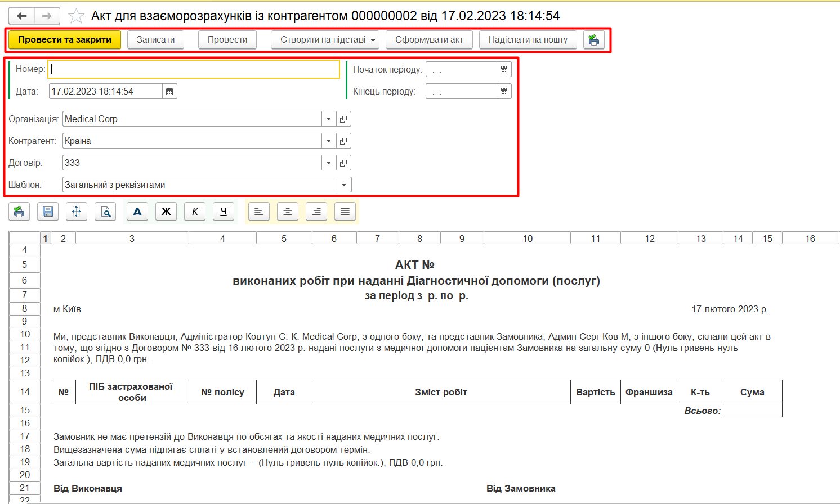Click 'Провести та закрити' button
This screenshot has height=504, width=840.
tap(65, 40)
